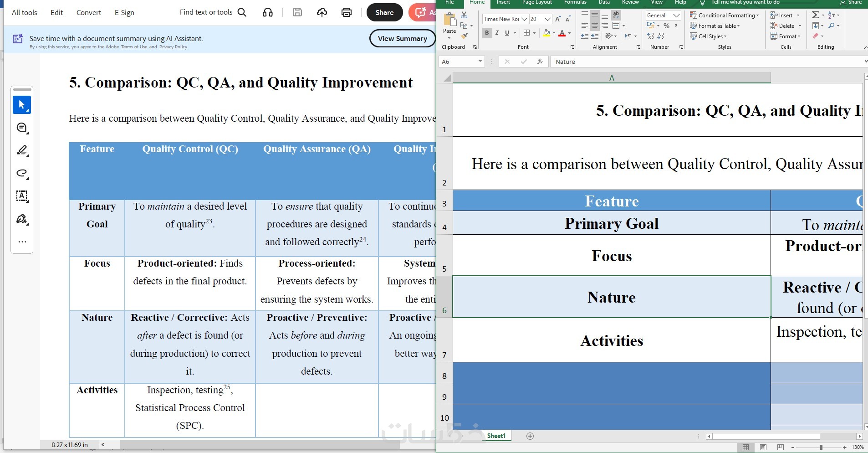The width and height of the screenshot is (868, 453).
Task: Open Adobe Terms of Use link
Action: [x=134, y=47]
